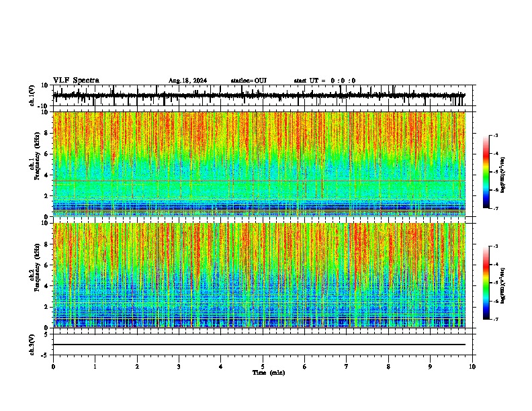532x411 pixels.
Task: Click the "VLF Spectra" title text
Action: click(76, 80)
